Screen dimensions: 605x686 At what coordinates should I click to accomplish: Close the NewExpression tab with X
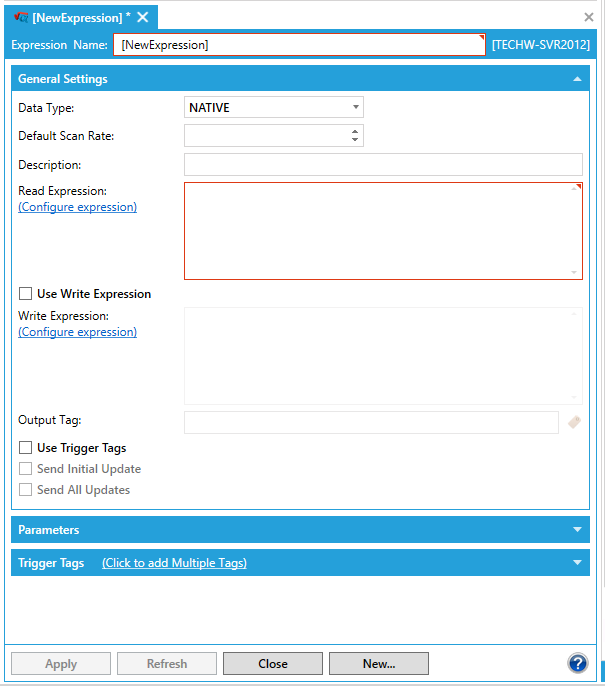click(143, 17)
